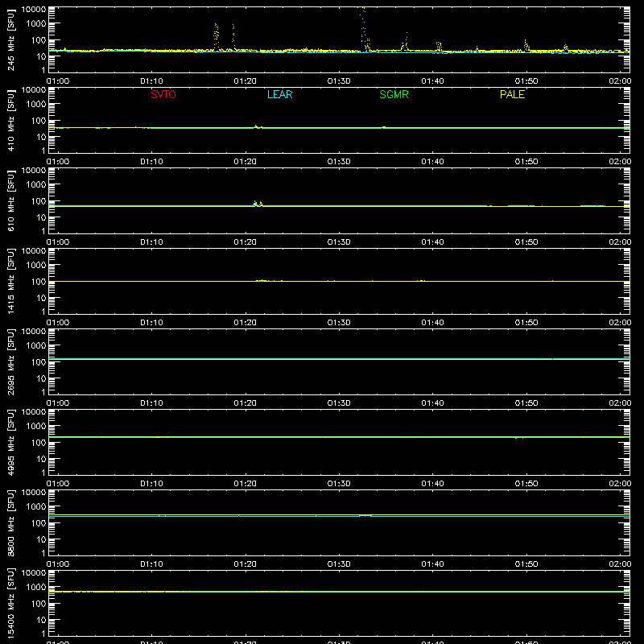644x644 pixels.
Task: Click the 4995 MHz [SFU] axis title
Action: click(10, 442)
